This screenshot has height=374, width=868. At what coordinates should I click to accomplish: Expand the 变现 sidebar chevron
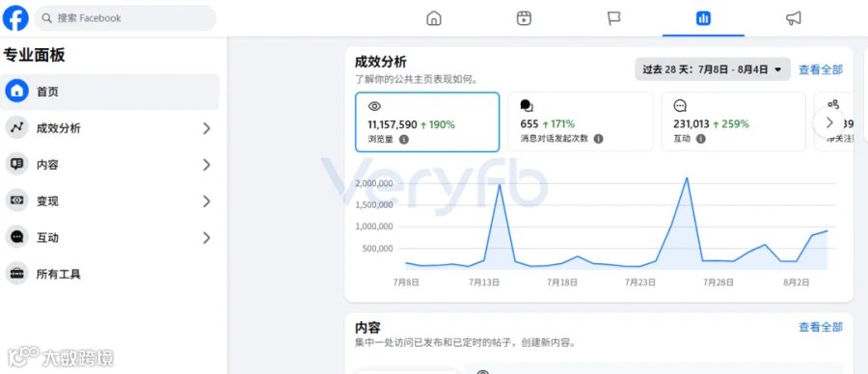[206, 201]
